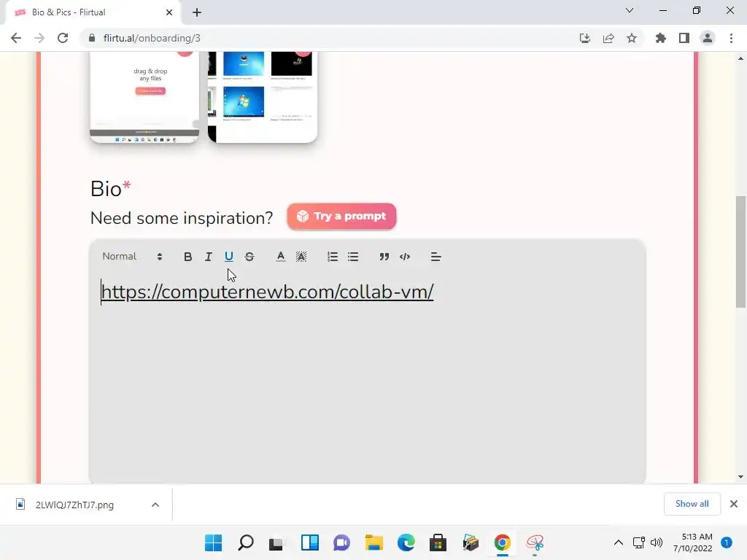Open the text alignment options
This screenshot has height=560, width=747.
(x=436, y=257)
